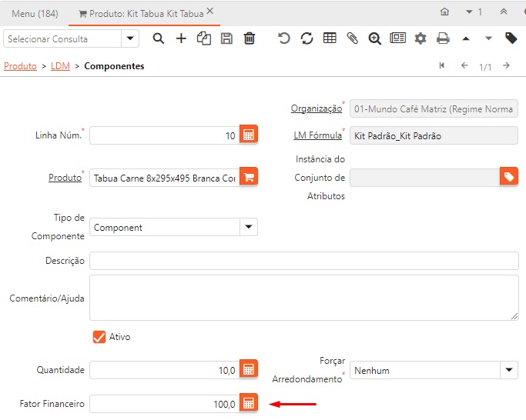
Task: Switch to grid view icon
Action: tap(330, 38)
